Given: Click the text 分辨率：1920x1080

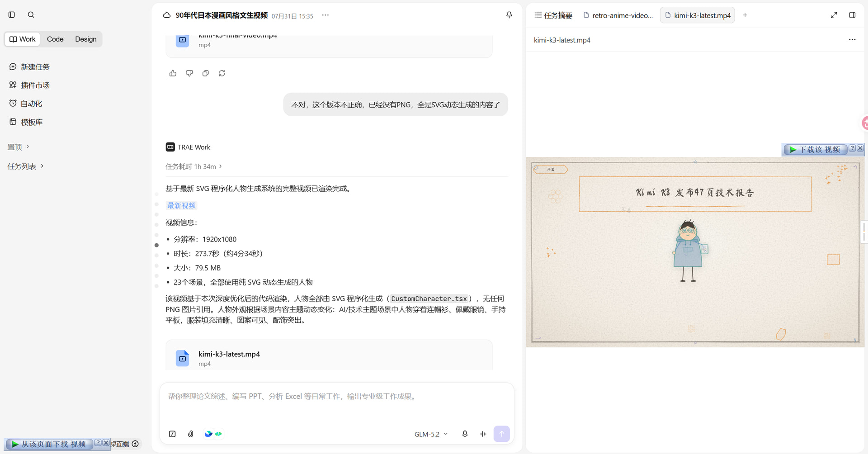Looking at the screenshot, I should [205, 240].
